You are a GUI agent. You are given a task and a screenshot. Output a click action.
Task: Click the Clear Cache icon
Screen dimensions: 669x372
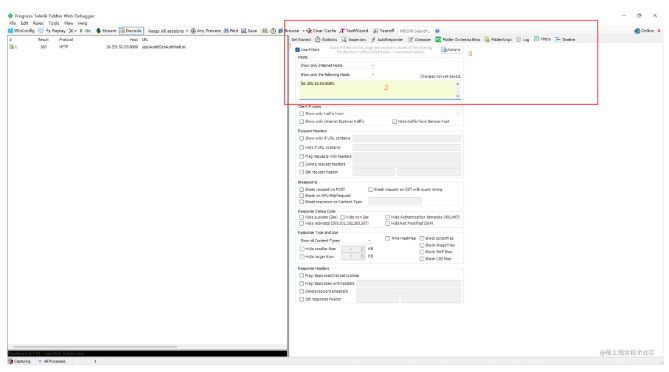point(309,31)
